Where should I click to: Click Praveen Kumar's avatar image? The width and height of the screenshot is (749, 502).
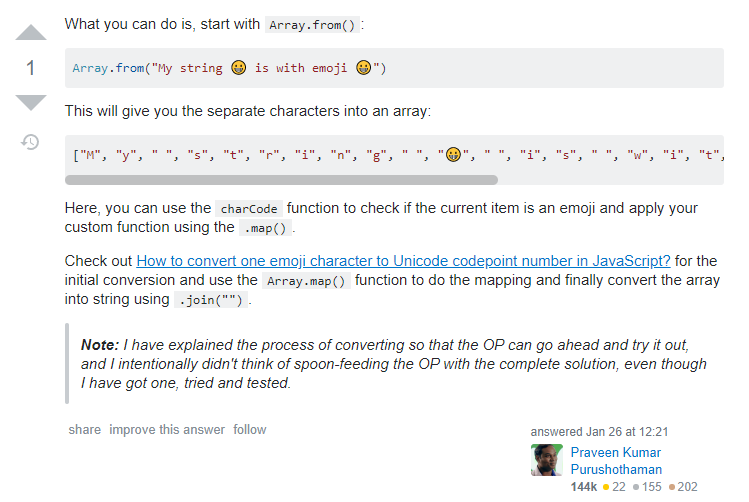(547, 460)
